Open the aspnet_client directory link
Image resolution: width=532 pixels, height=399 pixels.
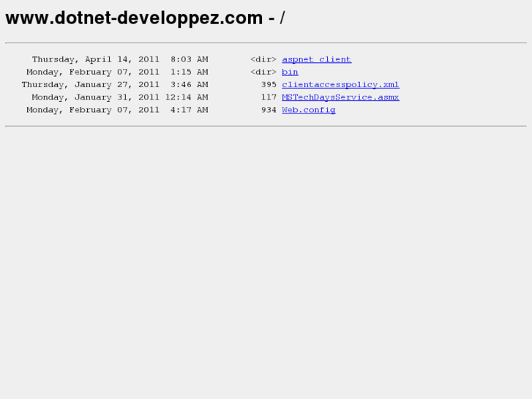(317, 59)
